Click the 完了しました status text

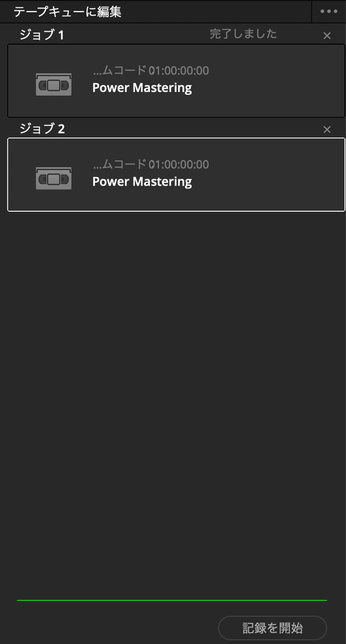(243, 34)
